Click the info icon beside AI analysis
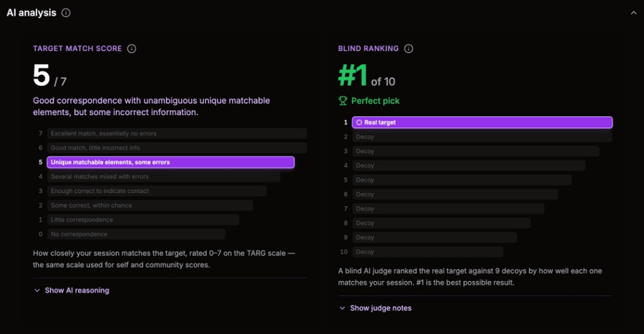 (66, 13)
